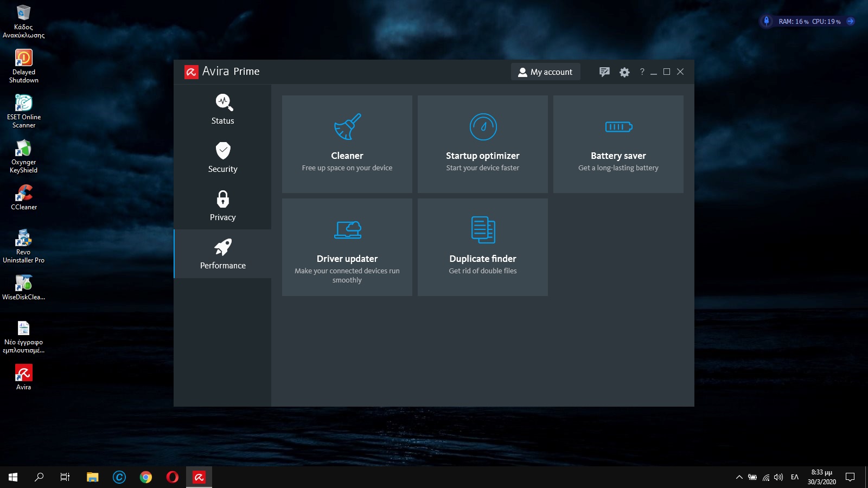Open File Explorer from the taskbar
This screenshot has height=488, width=868.
click(x=93, y=477)
